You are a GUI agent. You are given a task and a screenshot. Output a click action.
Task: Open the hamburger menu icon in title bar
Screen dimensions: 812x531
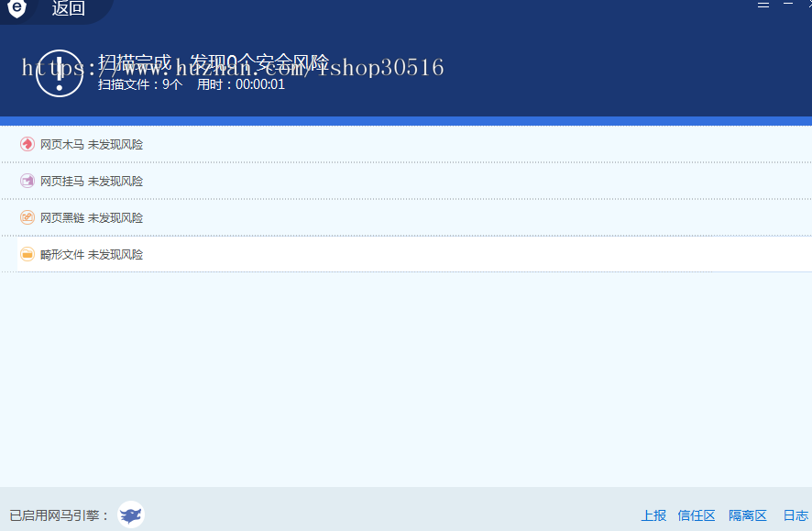[x=763, y=5]
